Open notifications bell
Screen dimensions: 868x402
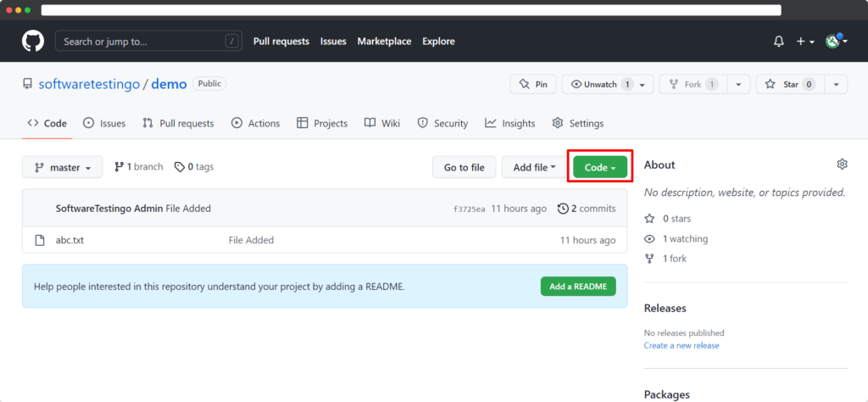(779, 42)
